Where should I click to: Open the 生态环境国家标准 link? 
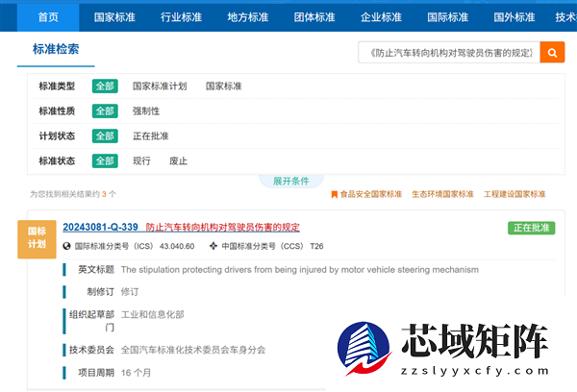tap(442, 194)
